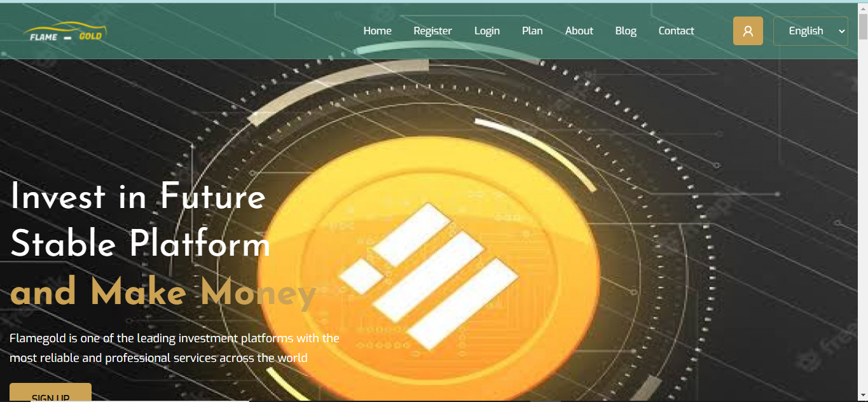Click the Flamegold description paragraph
The image size is (868, 402).
click(x=174, y=348)
